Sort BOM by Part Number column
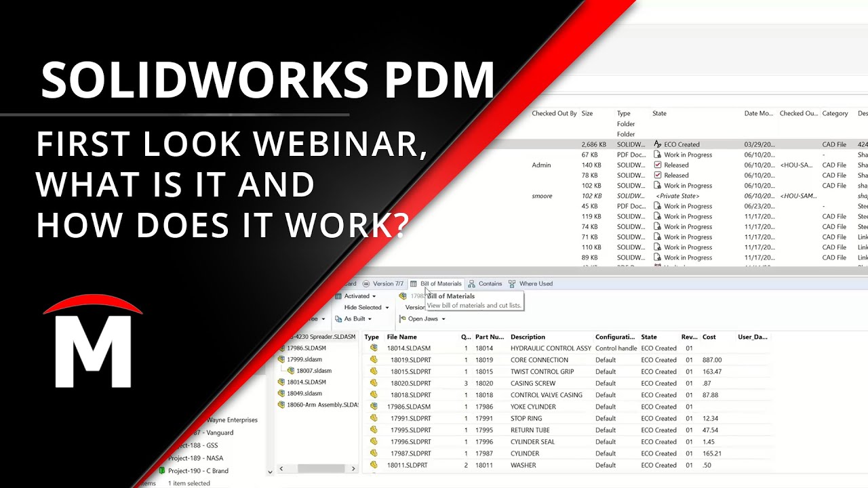The image size is (868, 488). pyautogui.click(x=490, y=337)
